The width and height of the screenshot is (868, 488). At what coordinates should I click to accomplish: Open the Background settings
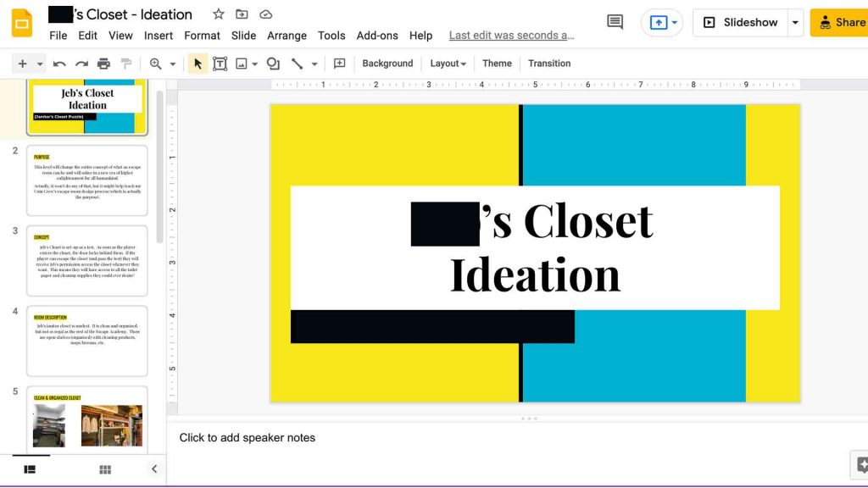click(387, 63)
